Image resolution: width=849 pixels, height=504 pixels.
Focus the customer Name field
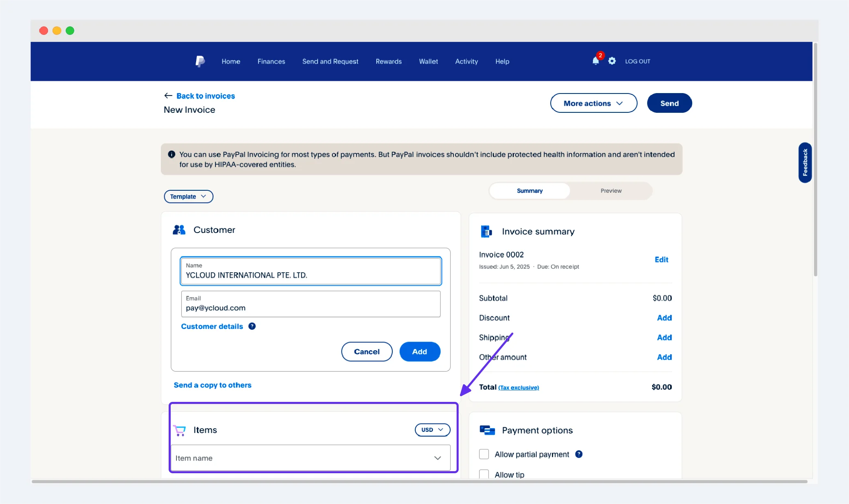point(311,271)
